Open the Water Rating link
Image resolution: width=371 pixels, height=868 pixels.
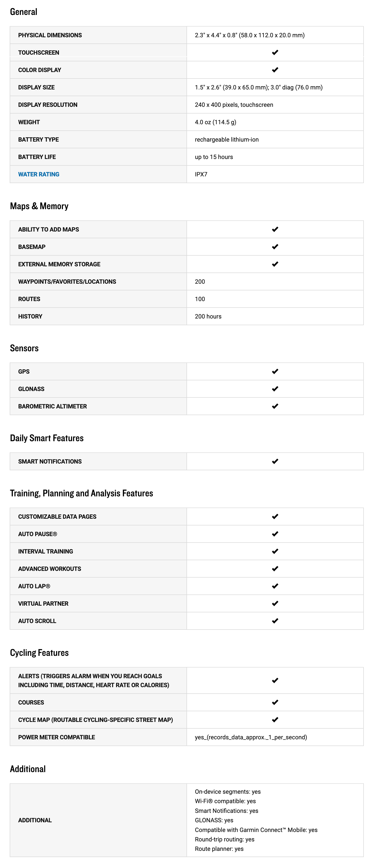[x=39, y=174]
